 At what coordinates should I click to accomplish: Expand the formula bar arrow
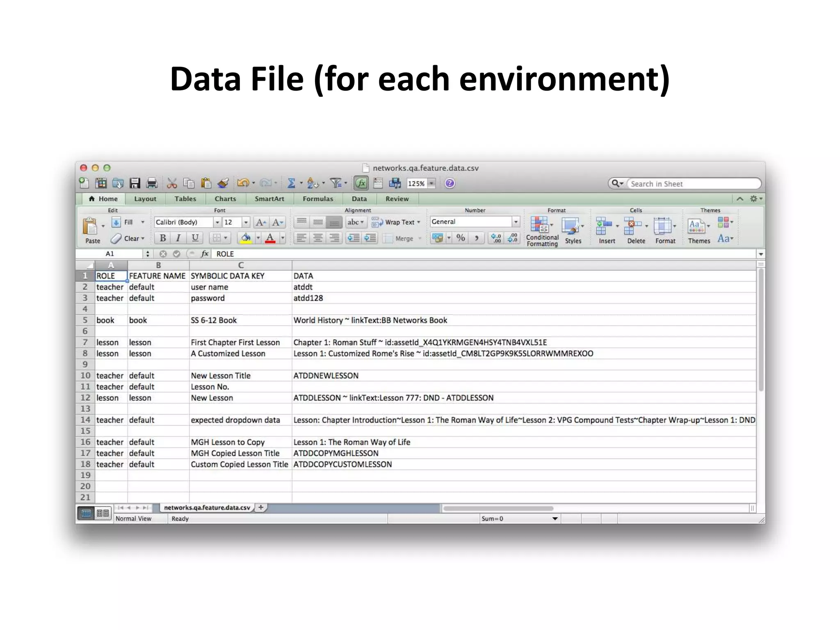pos(760,254)
